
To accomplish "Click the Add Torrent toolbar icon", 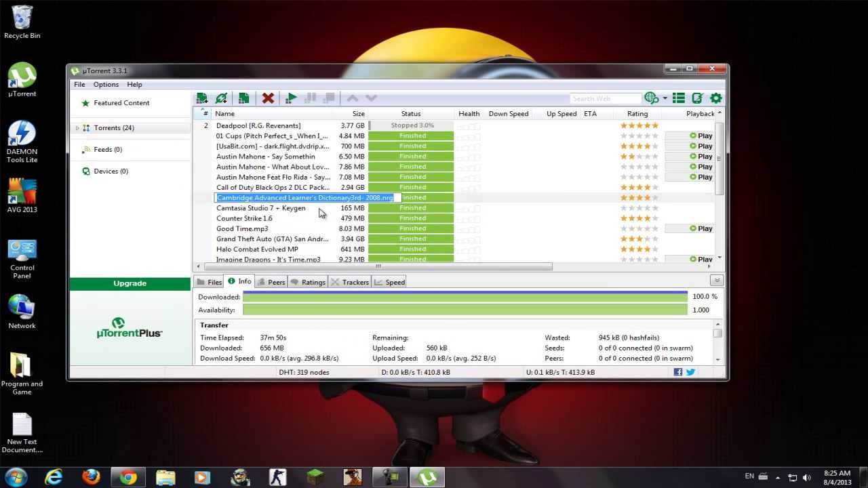I will tap(201, 98).
